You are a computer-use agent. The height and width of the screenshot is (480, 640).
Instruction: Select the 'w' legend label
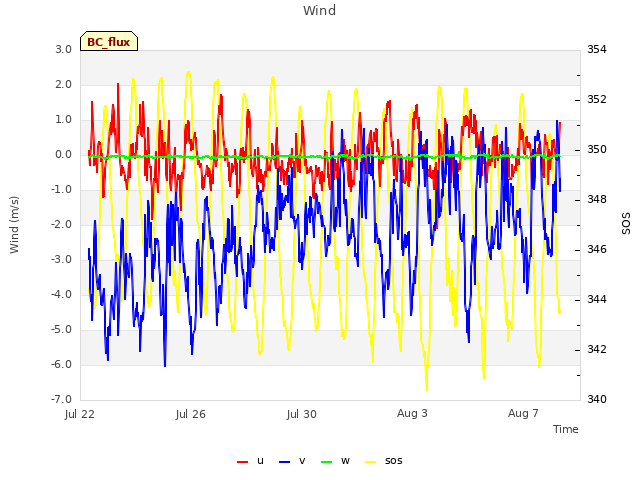(x=345, y=461)
